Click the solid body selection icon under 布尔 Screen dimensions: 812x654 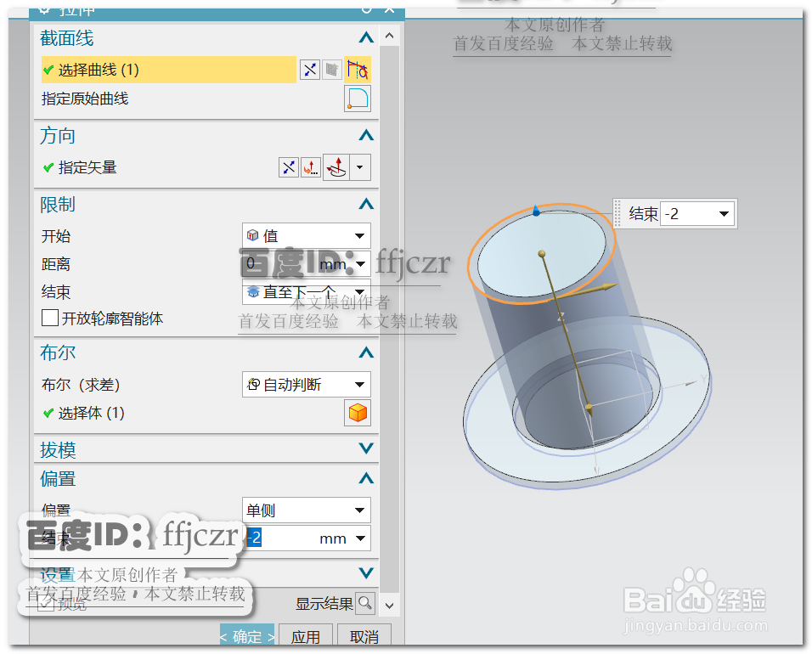357,413
